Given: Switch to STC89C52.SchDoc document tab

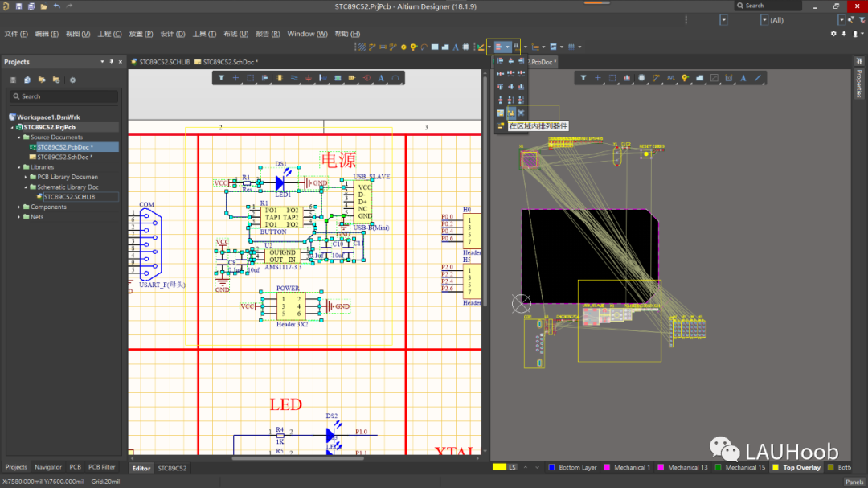Looking at the screenshot, I should (x=227, y=62).
